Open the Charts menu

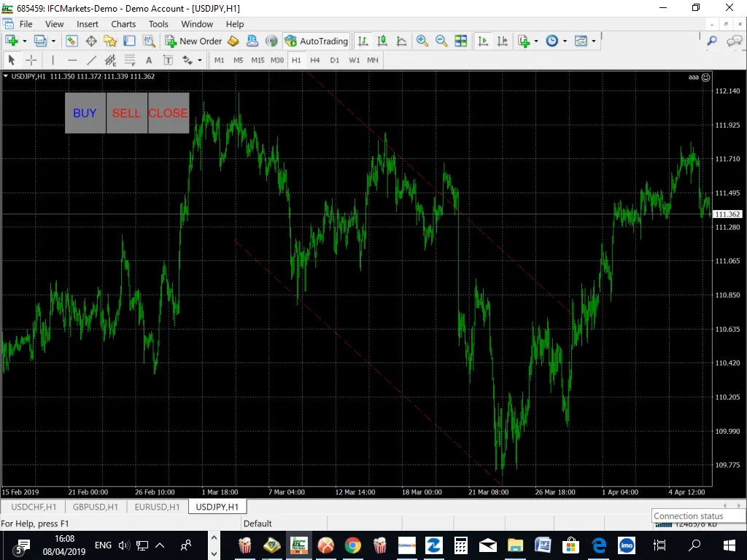click(123, 24)
